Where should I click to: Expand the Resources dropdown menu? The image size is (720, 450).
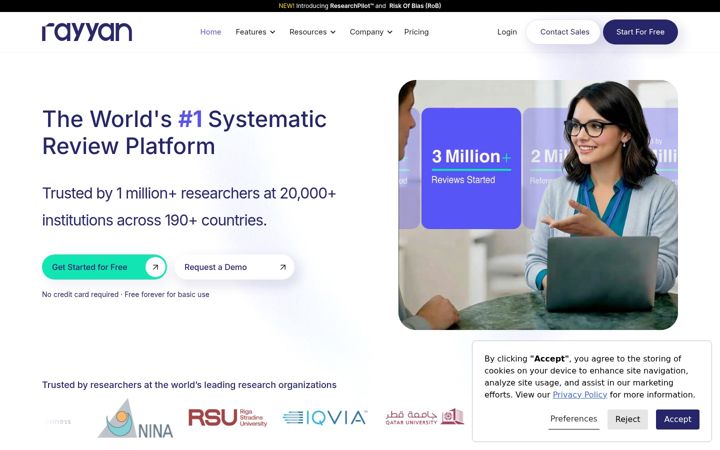point(312,32)
